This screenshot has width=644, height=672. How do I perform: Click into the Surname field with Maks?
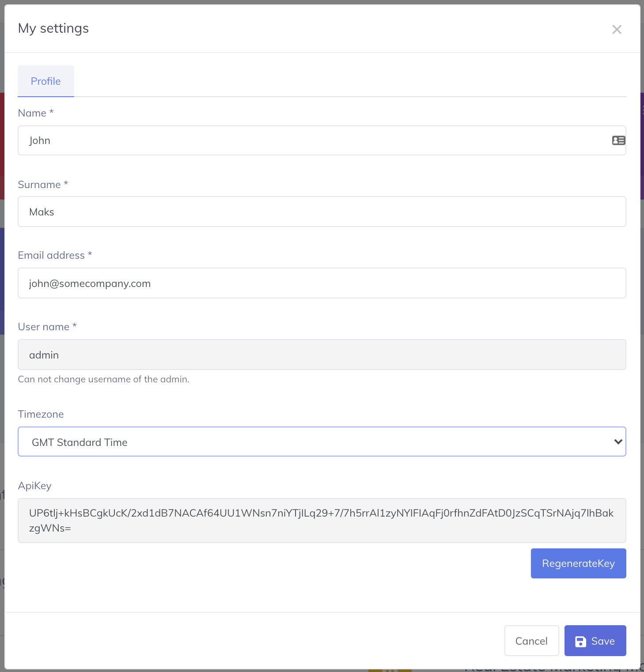click(322, 211)
